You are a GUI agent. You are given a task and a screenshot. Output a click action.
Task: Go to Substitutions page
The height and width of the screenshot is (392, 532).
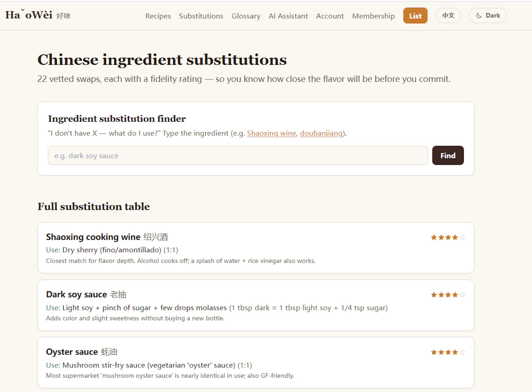(201, 16)
